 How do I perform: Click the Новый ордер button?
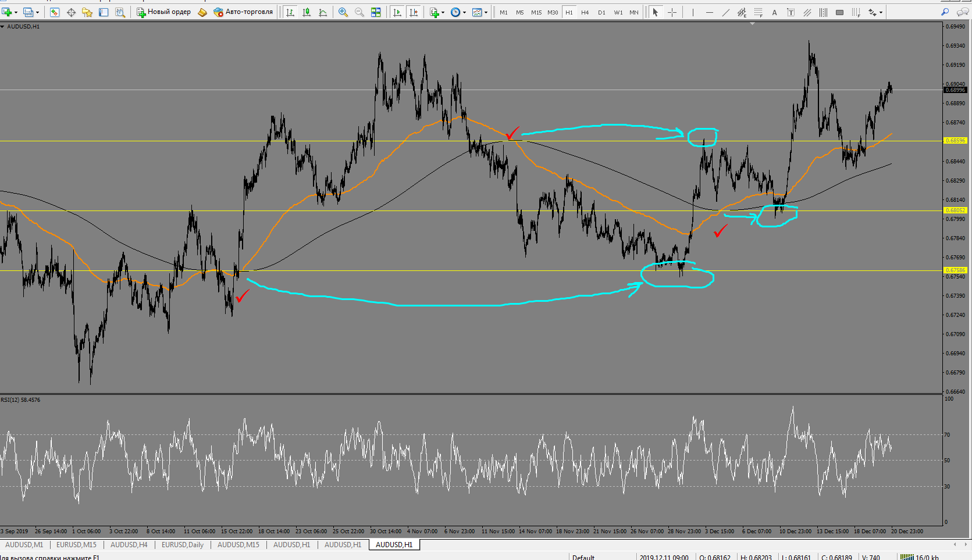(x=163, y=12)
